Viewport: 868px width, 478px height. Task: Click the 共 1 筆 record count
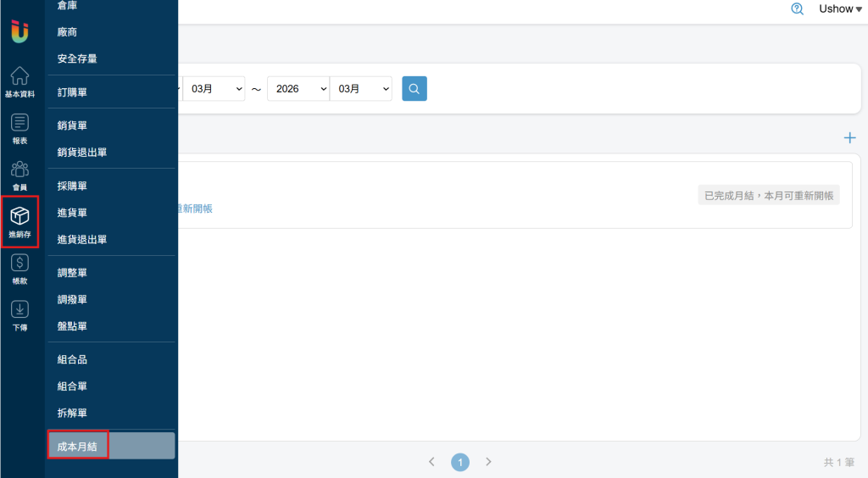point(838,462)
